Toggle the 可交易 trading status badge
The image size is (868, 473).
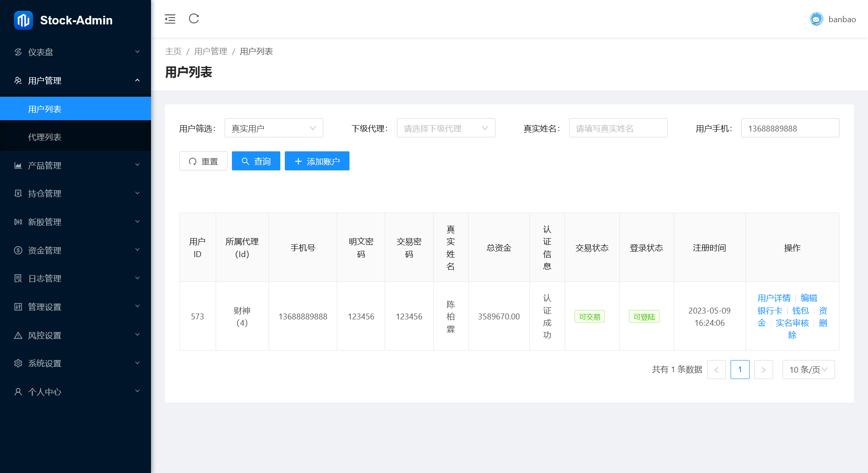coord(589,316)
